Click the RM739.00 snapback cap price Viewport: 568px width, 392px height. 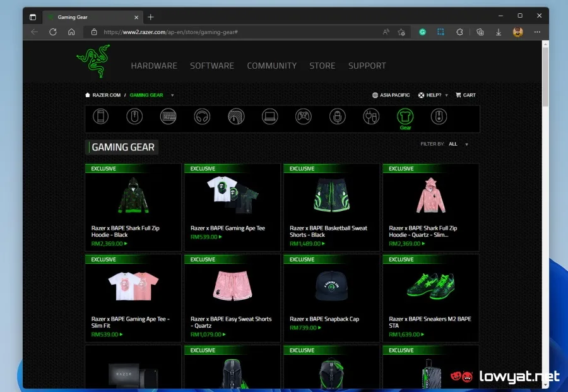pos(303,328)
